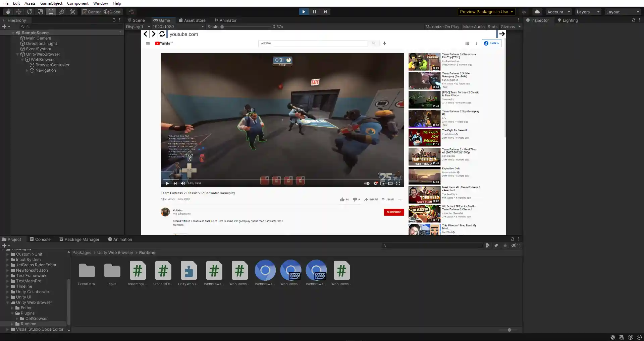Select the Scale tool
Image resolution: width=644 pixels, height=341 pixels.
[x=40, y=12]
